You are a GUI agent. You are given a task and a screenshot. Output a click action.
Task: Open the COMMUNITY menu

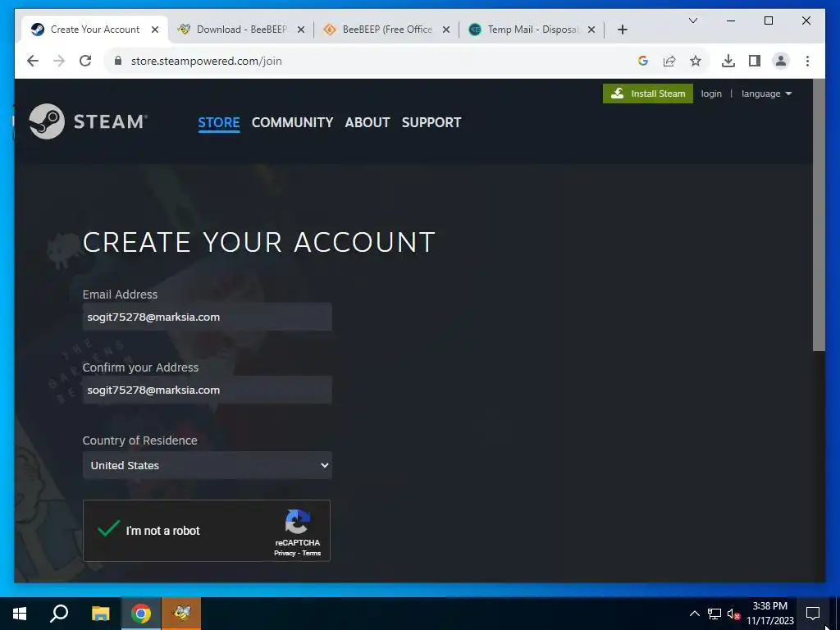pos(293,123)
